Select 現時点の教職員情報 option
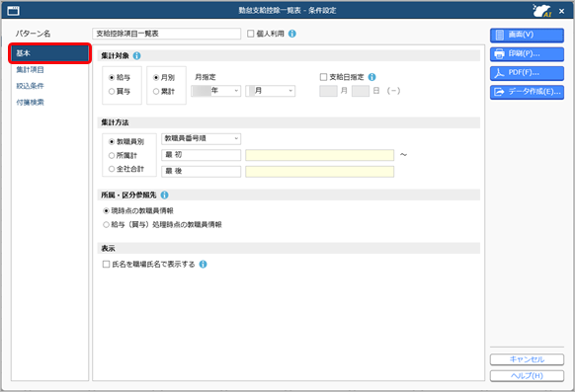 (x=106, y=210)
